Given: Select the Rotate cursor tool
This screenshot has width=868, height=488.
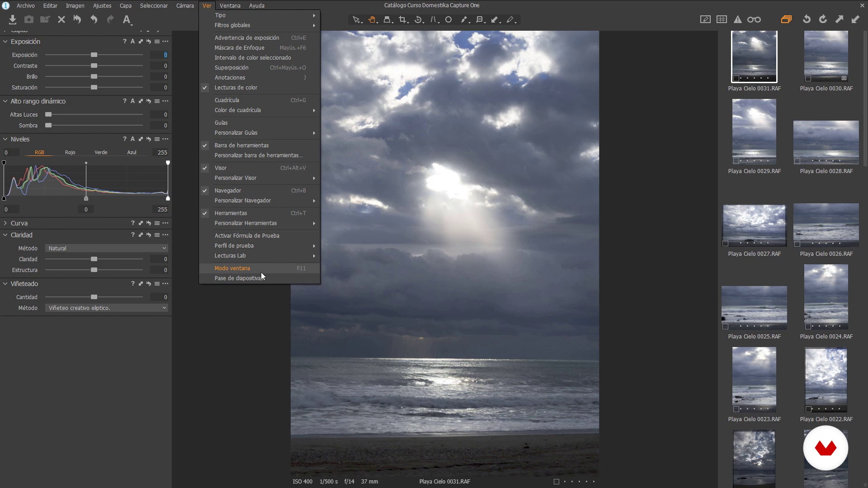Looking at the screenshot, I should click(419, 20).
